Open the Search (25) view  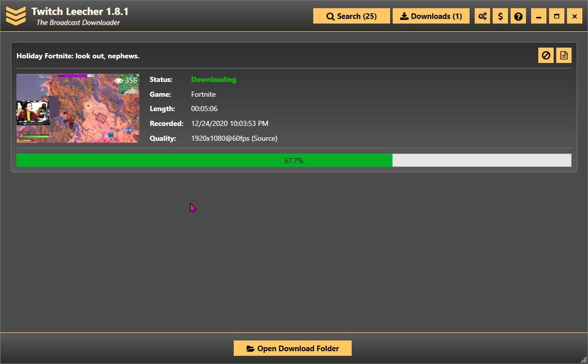pyautogui.click(x=352, y=16)
